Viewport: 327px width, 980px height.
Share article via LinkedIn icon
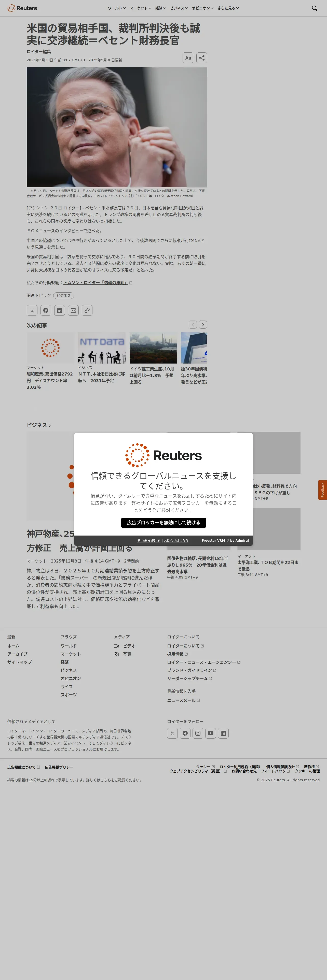pyautogui.click(x=59, y=310)
